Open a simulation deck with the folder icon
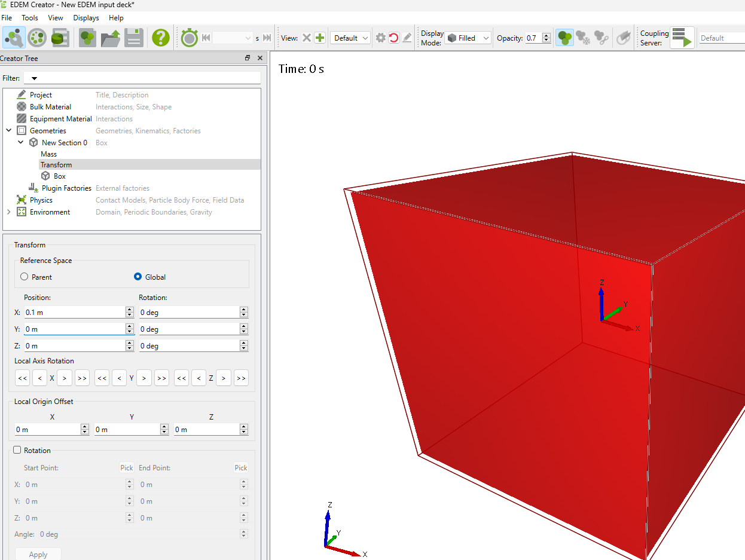Image resolution: width=745 pixels, height=560 pixels. click(x=110, y=38)
